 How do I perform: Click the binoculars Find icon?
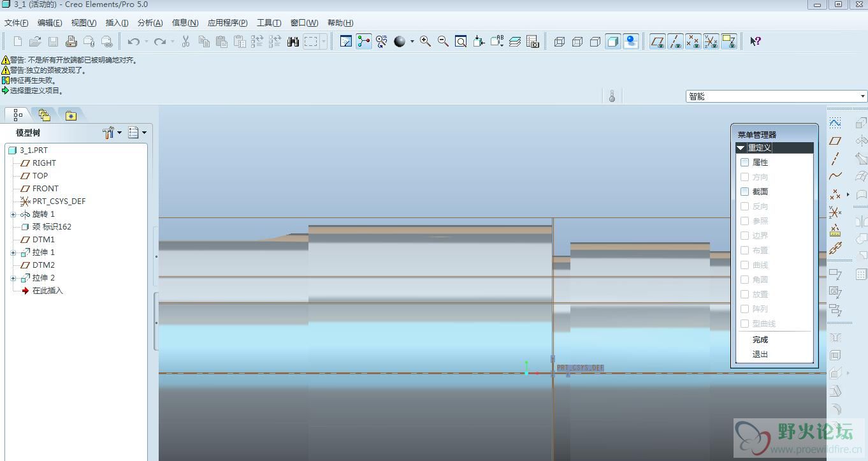pyautogui.click(x=293, y=41)
